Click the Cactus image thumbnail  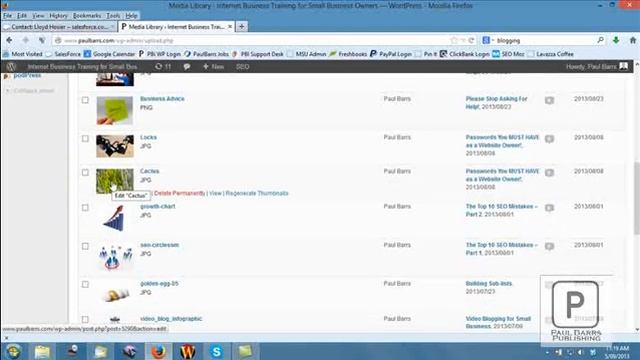tap(115, 181)
